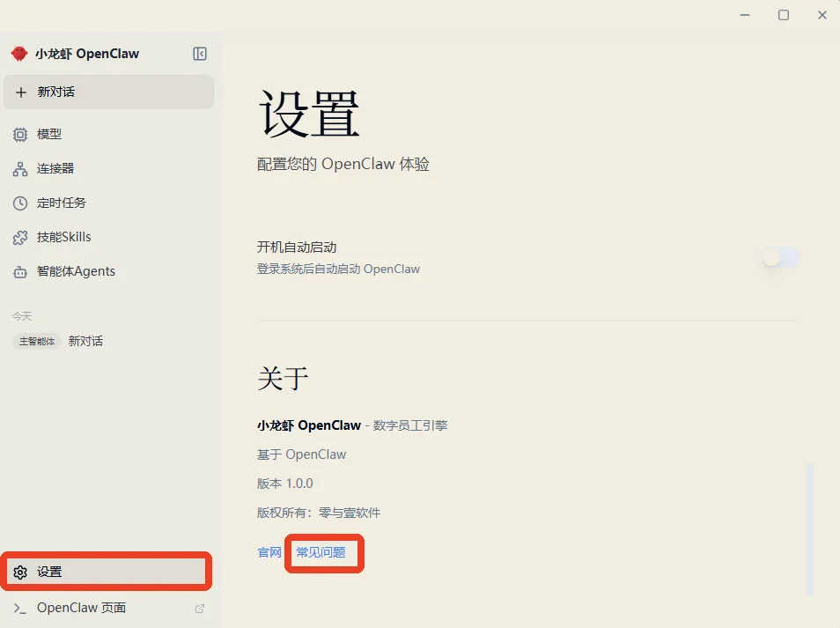Click the puzzle icon next to 技能Skills
The height and width of the screenshot is (628, 840).
(x=20, y=238)
